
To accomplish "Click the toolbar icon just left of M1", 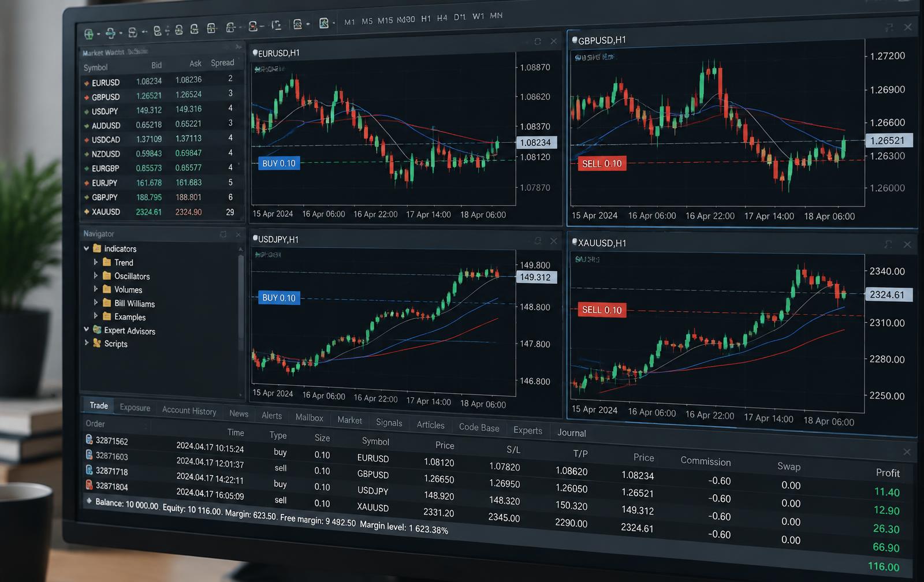I will pos(323,23).
